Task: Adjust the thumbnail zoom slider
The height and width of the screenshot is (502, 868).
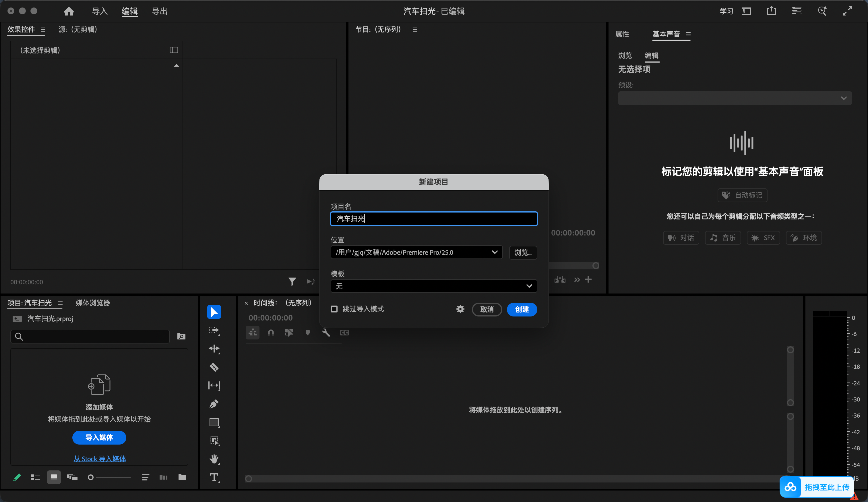Action: pyautogui.click(x=110, y=477)
